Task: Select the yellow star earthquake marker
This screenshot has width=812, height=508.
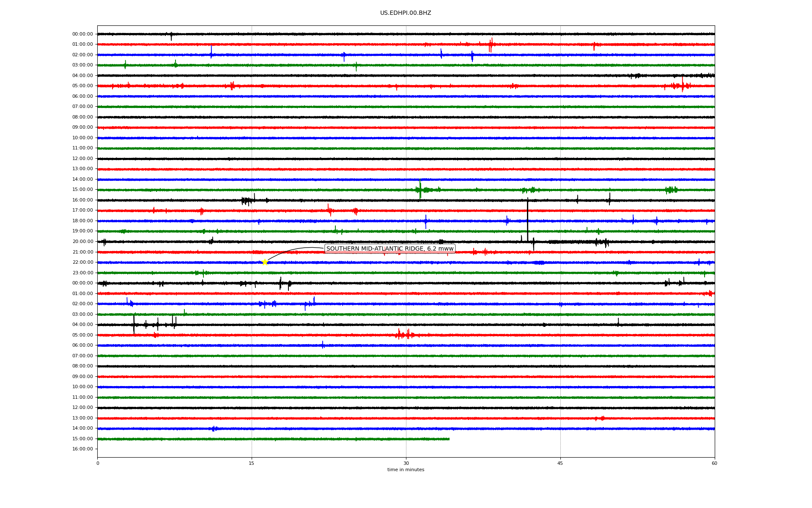Action: point(265,262)
